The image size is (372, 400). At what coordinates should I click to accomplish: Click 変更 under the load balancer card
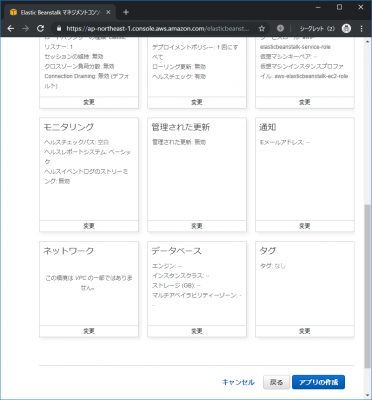point(89,102)
